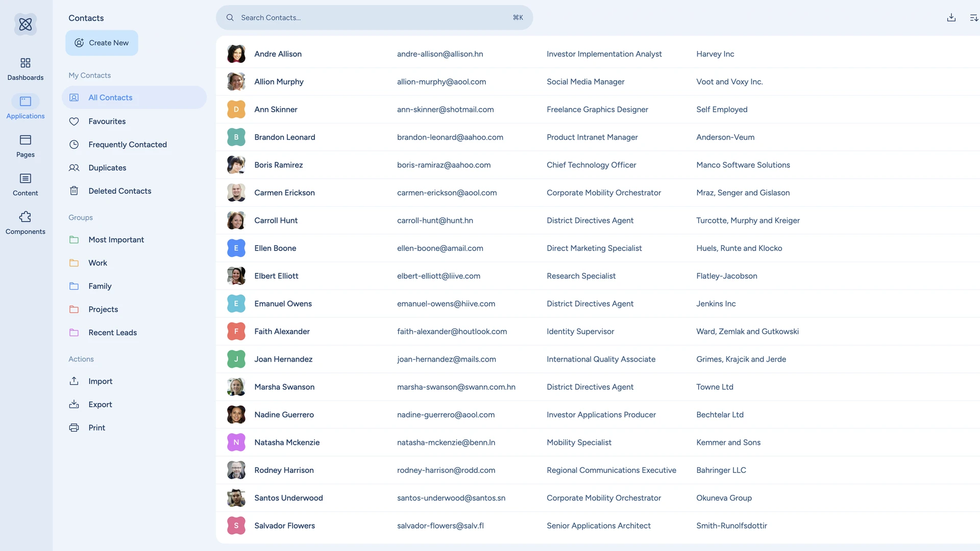Click the search magnifier icon
980x551 pixels.
point(230,17)
